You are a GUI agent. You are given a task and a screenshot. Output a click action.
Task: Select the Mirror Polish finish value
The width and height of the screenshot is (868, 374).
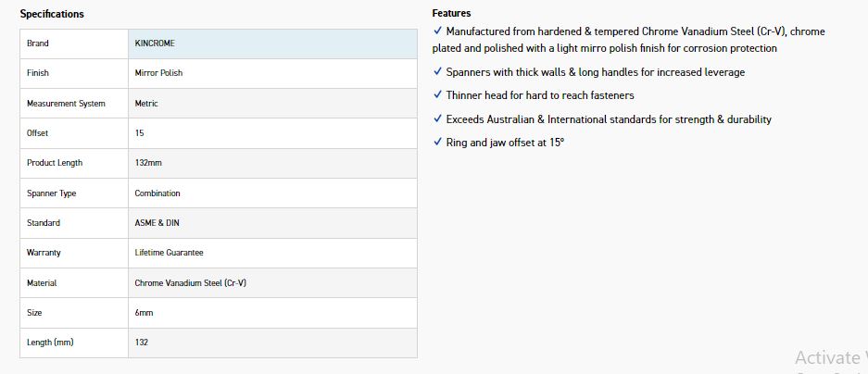pyautogui.click(x=160, y=73)
